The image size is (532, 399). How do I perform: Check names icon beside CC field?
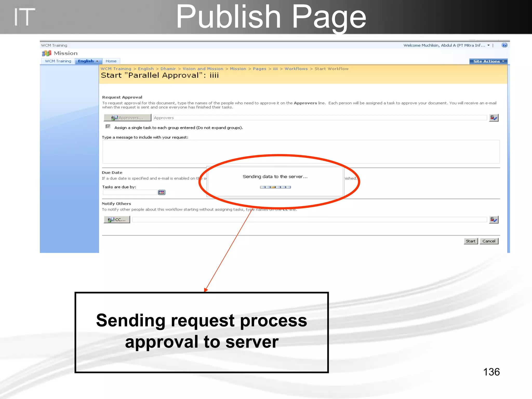[494, 220]
